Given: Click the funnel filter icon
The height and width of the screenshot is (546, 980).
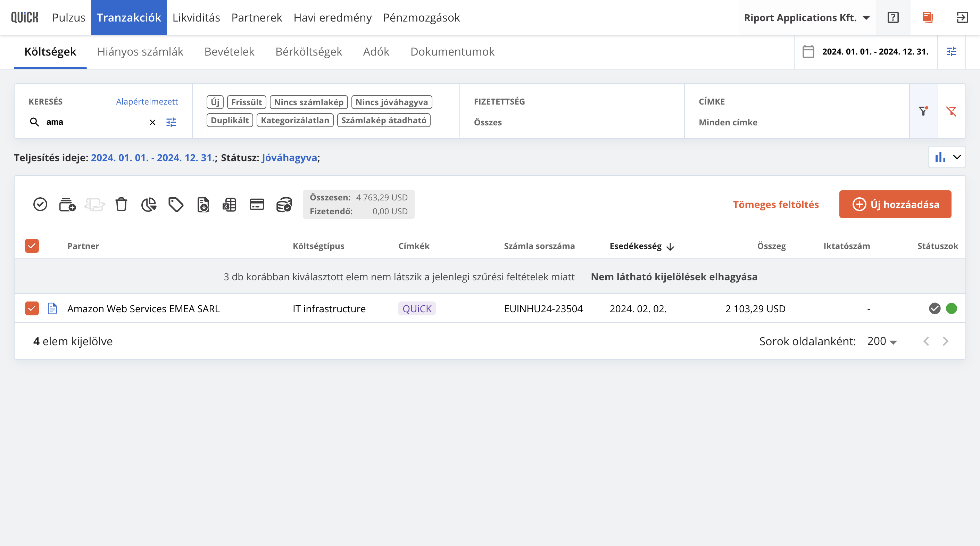Looking at the screenshot, I should (x=923, y=111).
